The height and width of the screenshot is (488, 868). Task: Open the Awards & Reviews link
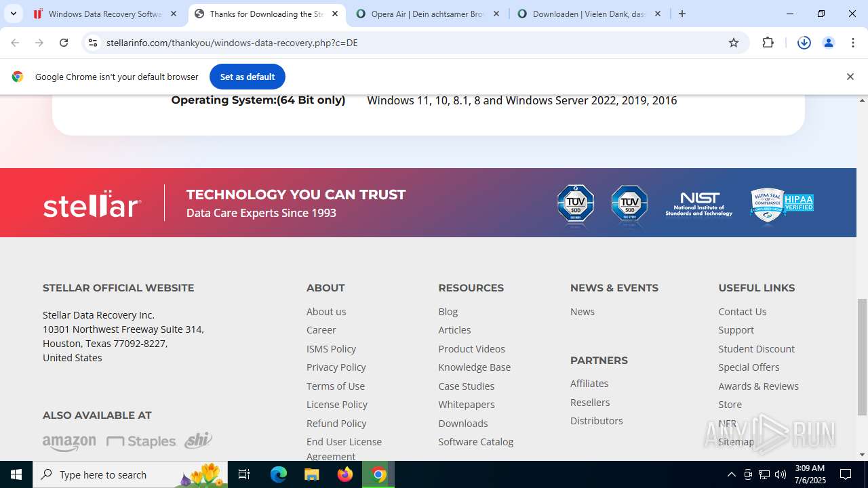(759, 386)
